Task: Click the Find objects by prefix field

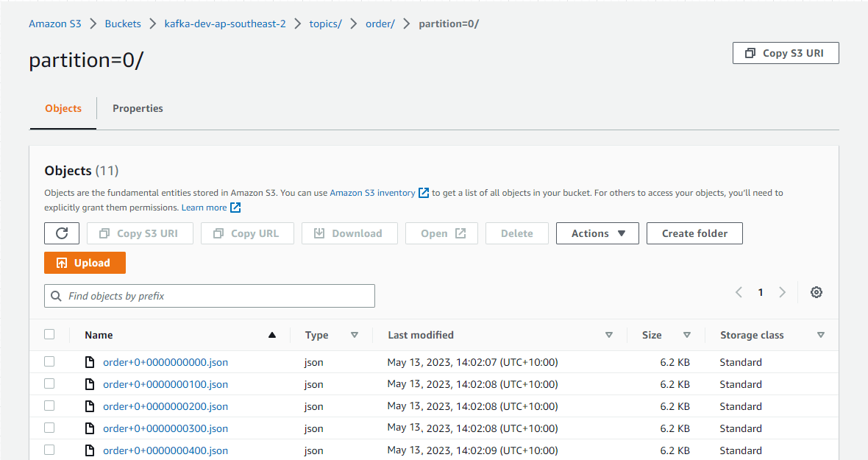Action: click(x=209, y=295)
